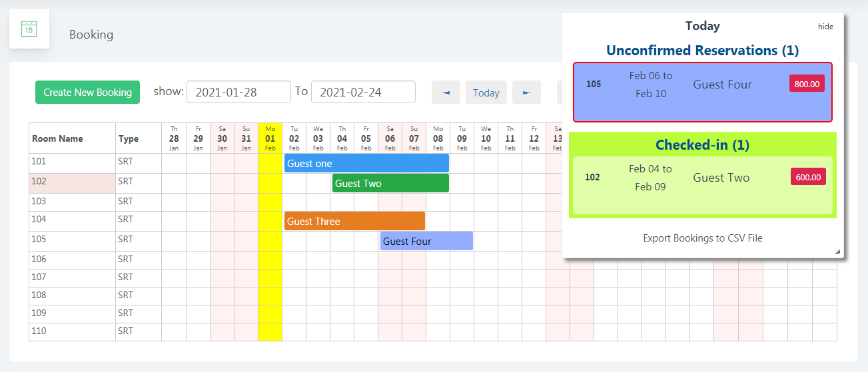The image size is (868, 372).
Task: Hide the Today panel
Action: (x=825, y=27)
